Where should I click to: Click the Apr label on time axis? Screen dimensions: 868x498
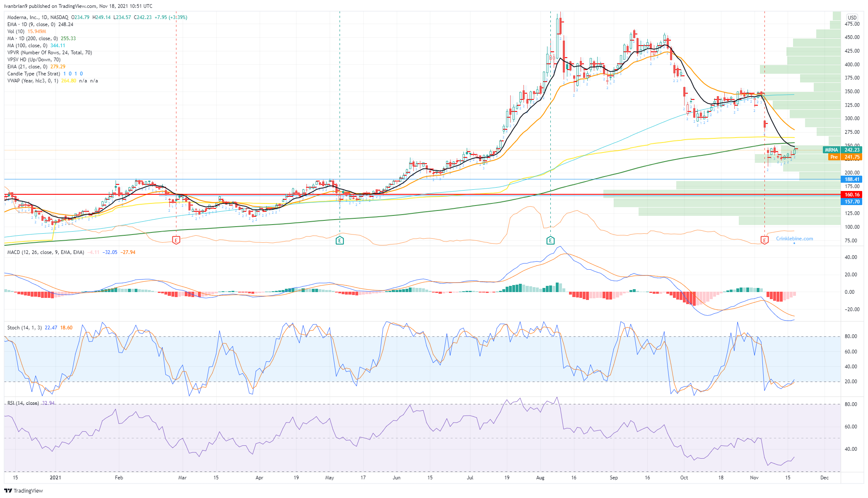point(259,478)
